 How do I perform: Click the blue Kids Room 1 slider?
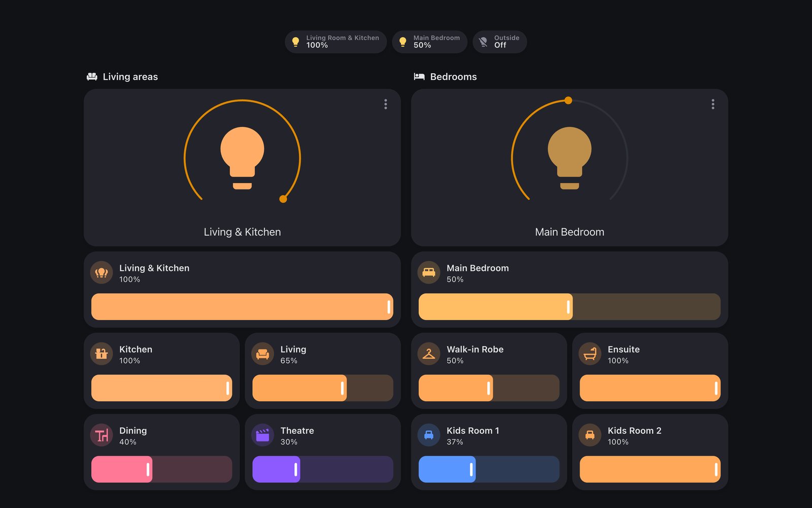489,469
